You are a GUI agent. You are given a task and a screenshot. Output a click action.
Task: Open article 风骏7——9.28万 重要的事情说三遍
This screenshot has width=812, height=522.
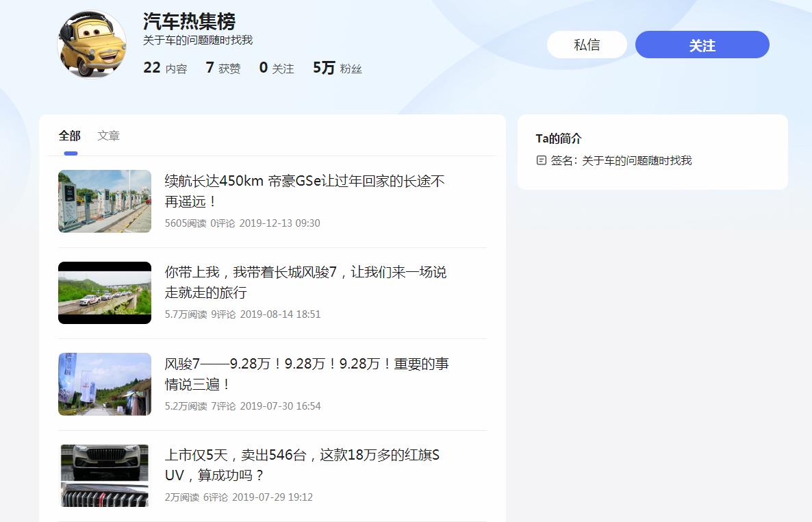pos(307,374)
